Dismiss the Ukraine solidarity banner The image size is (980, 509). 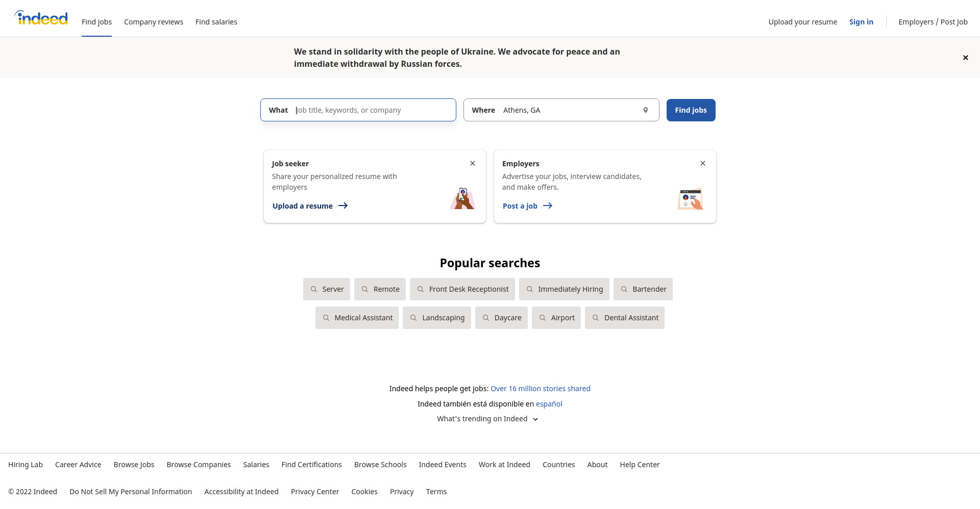pos(965,58)
